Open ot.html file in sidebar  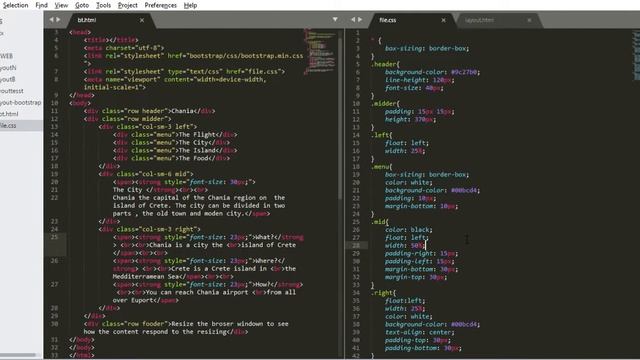point(9,114)
